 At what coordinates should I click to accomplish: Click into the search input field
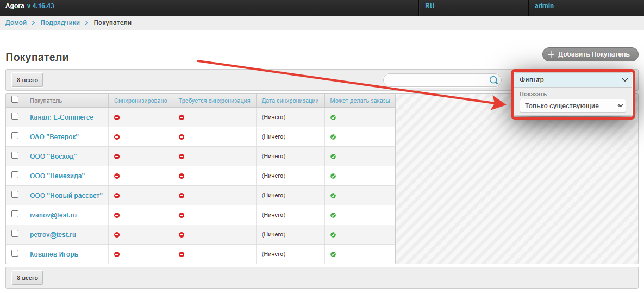pos(435,80)
